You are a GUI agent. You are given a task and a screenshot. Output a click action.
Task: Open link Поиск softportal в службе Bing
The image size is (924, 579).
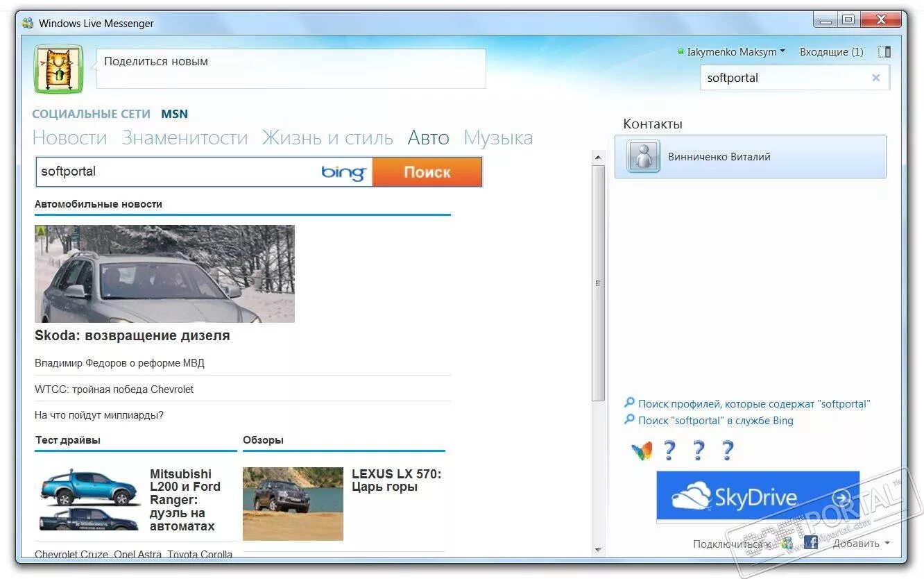[715, 420]
